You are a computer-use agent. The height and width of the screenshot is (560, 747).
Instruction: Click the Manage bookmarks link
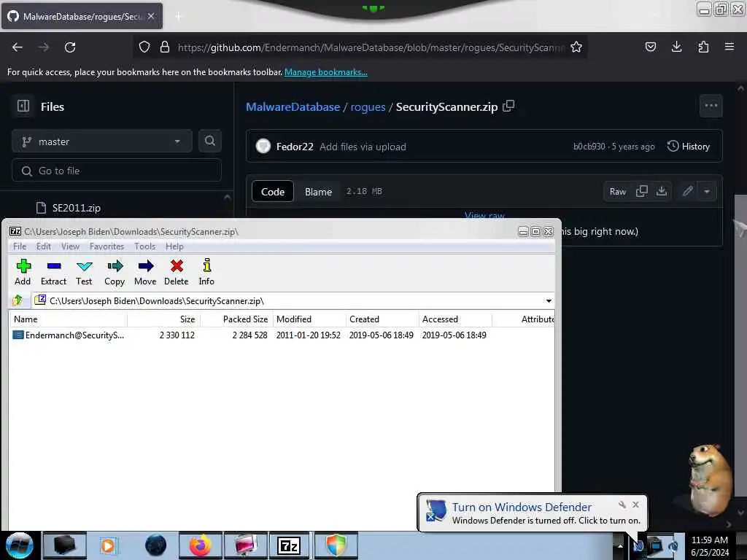(326, 72)
